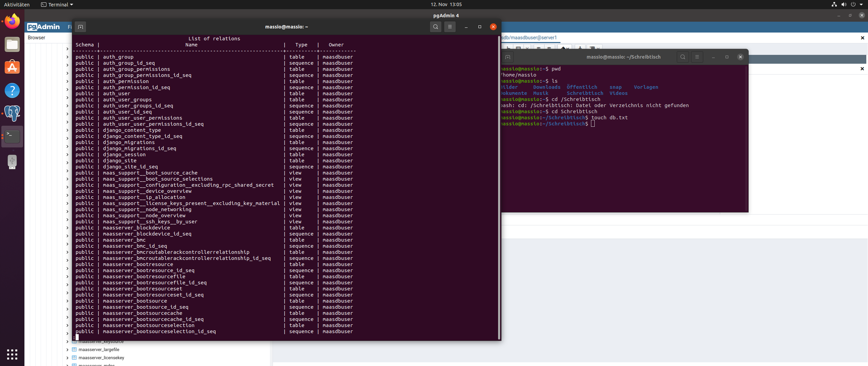Open Terminal app menu dropdown in top bar

(57, 4)
